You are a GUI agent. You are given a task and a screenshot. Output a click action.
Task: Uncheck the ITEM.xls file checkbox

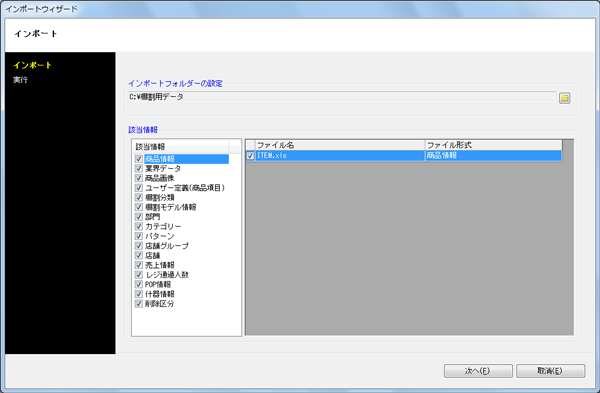[x=250, y=156]
